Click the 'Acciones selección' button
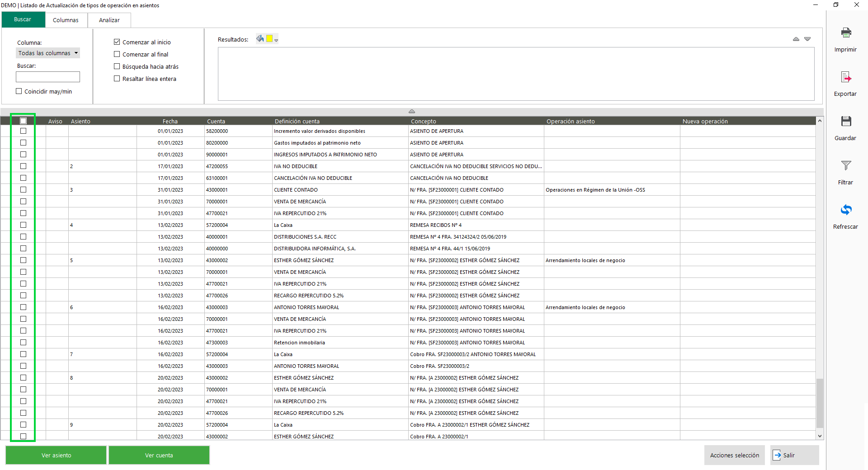This screenshot has width=868, height=470. [x=735, y=455]
